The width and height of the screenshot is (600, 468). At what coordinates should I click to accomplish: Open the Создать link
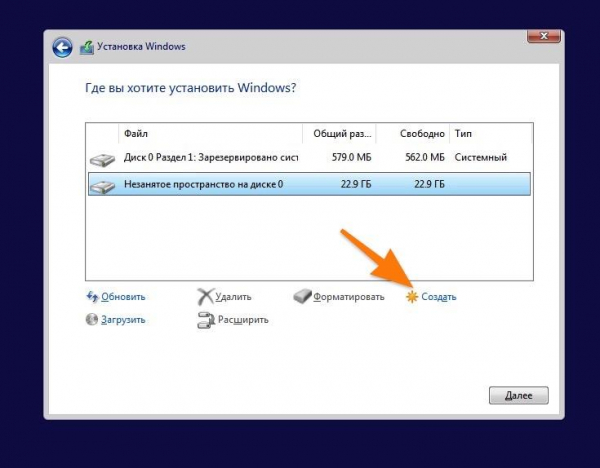[x=439, y=297]
